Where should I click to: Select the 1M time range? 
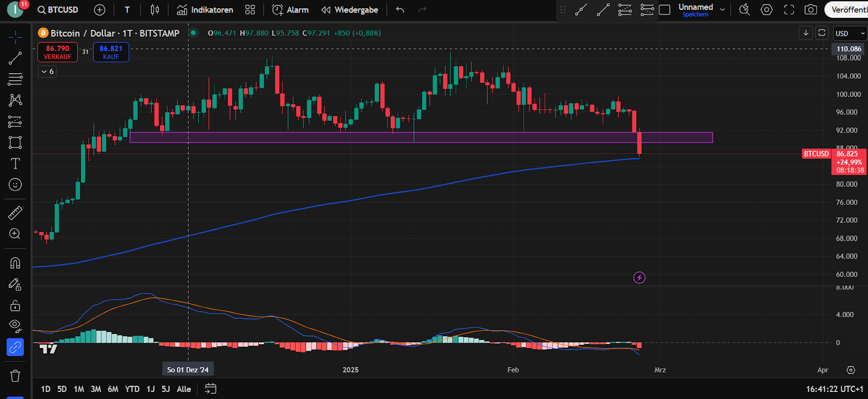79,389
